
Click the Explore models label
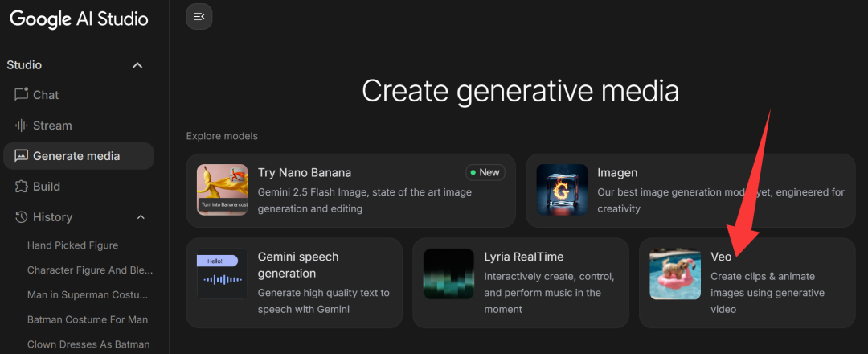[222, 136]
